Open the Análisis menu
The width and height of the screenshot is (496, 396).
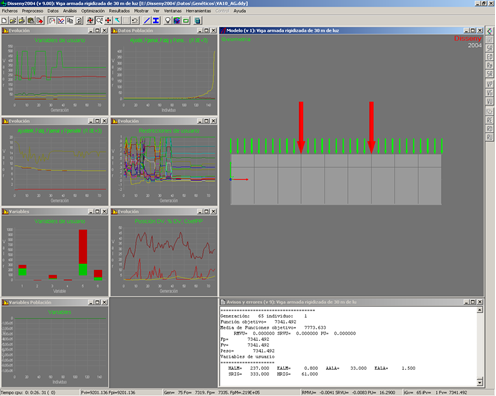pyautogui.click(x=70, y=11)
